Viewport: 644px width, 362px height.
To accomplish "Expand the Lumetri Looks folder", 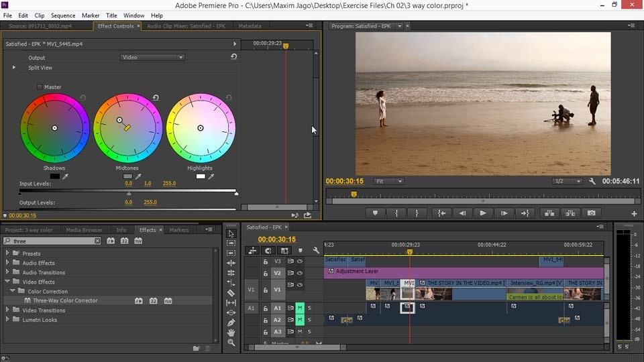I will click(7, 319).
